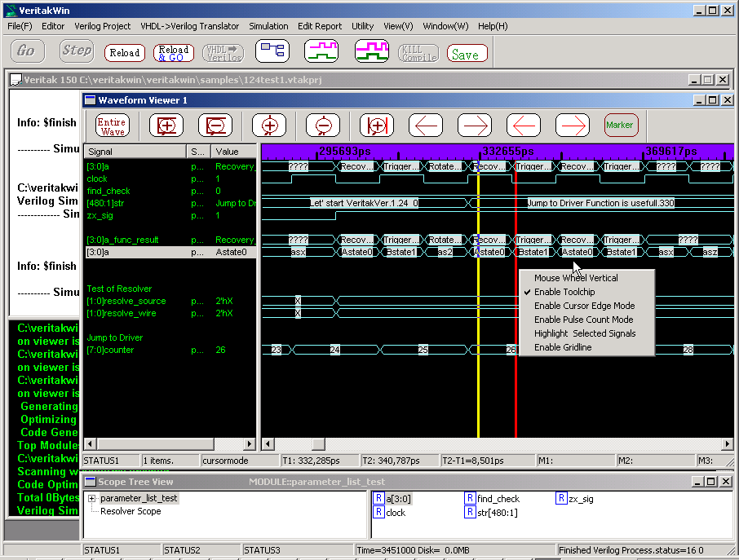Viewport: 739px width, 560px height.
Task: Click the green Marker toolbar icon
Action: point(620,126)
